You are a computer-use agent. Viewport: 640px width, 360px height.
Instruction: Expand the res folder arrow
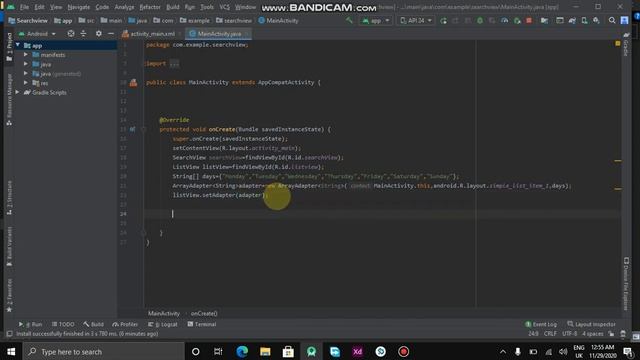[26, 83]
